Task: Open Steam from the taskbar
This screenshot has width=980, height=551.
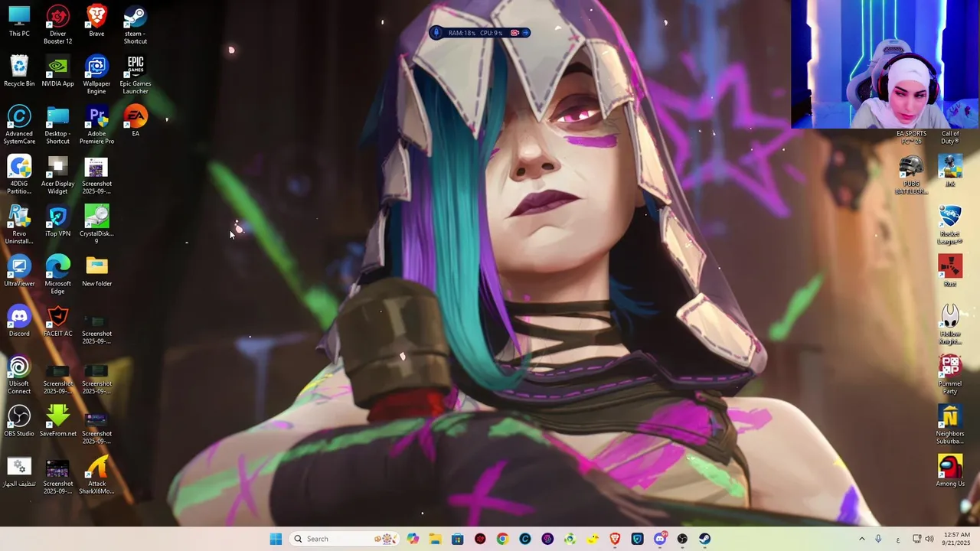Action: (x=704, y=539)
